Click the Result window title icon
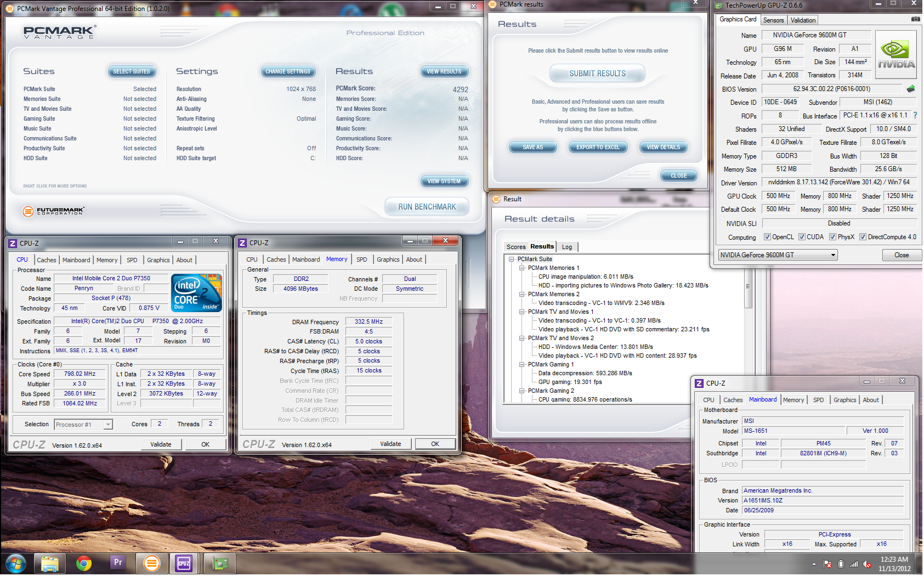The image size is (924, 576). pyautogui.click(x=496, y=199)
